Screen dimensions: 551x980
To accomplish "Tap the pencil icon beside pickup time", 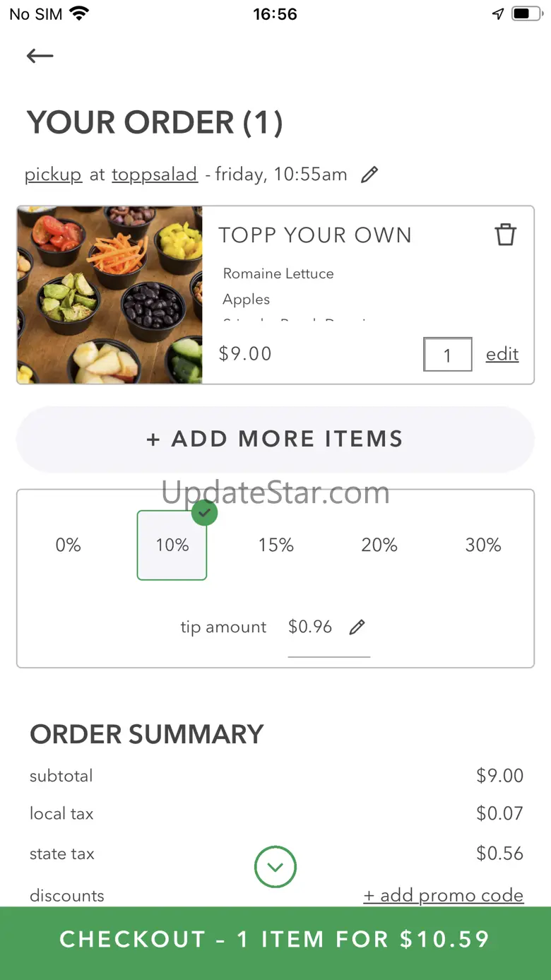I will [x=369, y=175].
